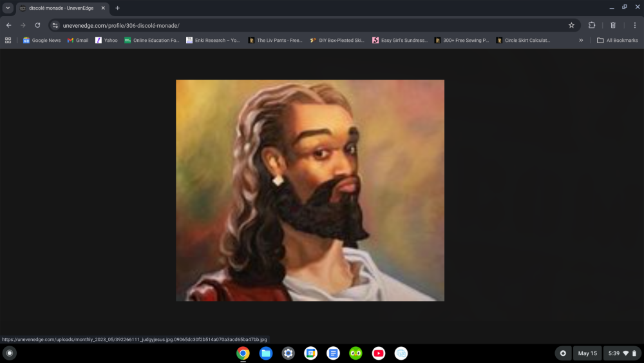Open YouTube on the shelf
Viewport: 644px width, 363px height.
(x=379, y=353)
